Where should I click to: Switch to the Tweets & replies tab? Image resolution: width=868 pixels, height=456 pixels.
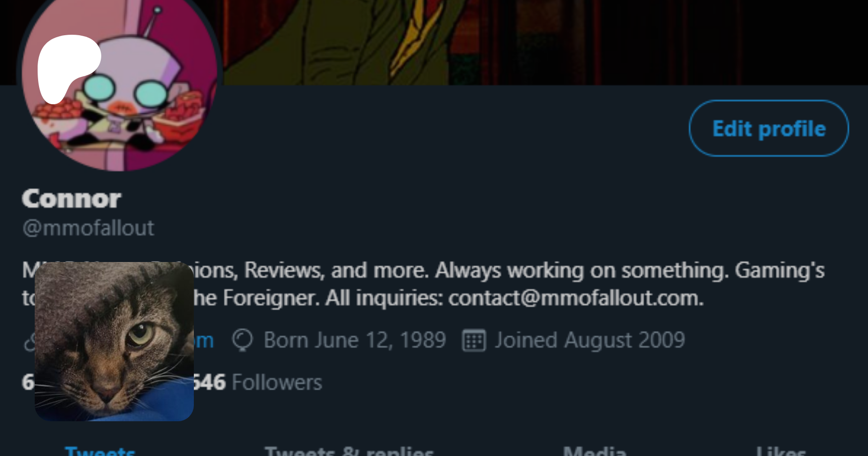[349, 451]
